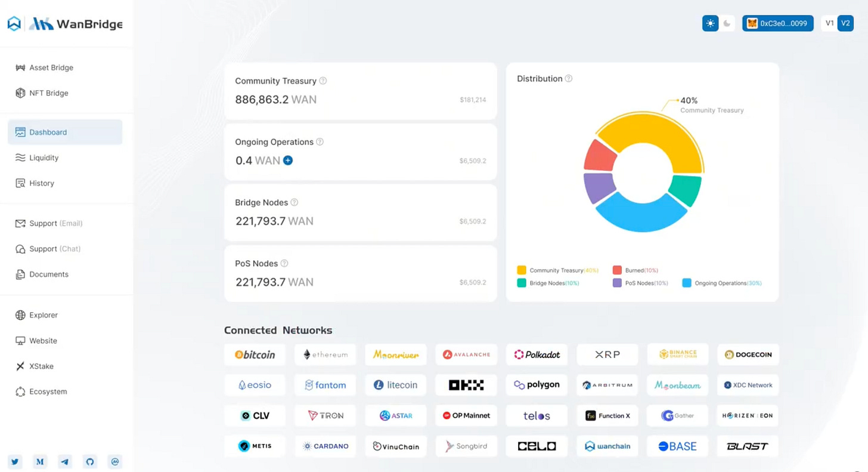Screen dimensions: 868x472
Task: Select the Celo network tile
Action: pyautogui.click(x=537, y=446)
